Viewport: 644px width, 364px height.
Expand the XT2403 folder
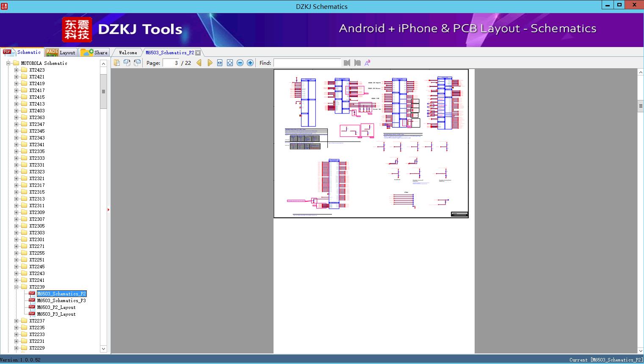point(16,111)
